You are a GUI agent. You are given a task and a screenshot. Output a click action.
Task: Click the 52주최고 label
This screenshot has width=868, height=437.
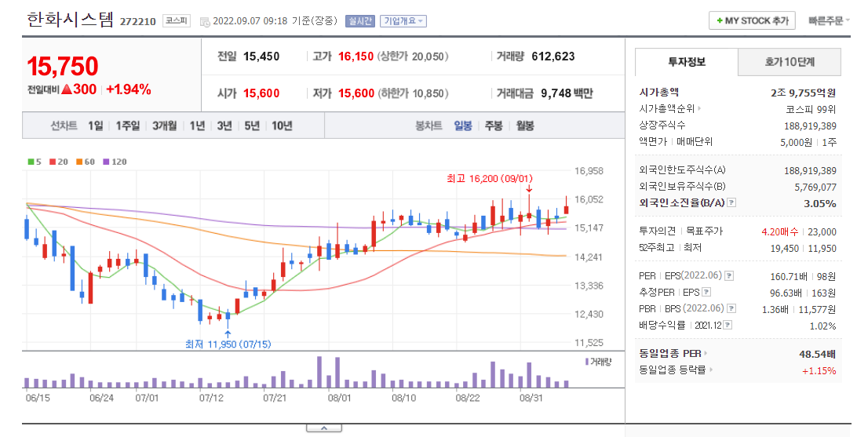[656, 248]
